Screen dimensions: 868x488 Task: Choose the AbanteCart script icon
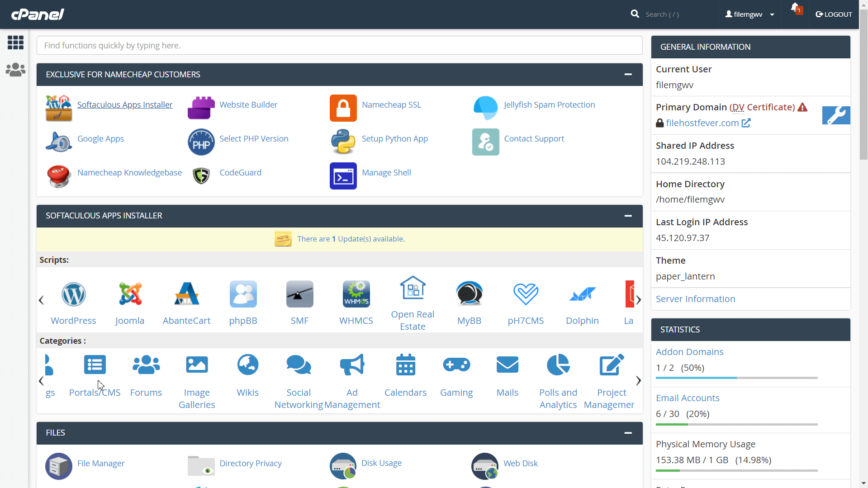(x=186, y=294)
